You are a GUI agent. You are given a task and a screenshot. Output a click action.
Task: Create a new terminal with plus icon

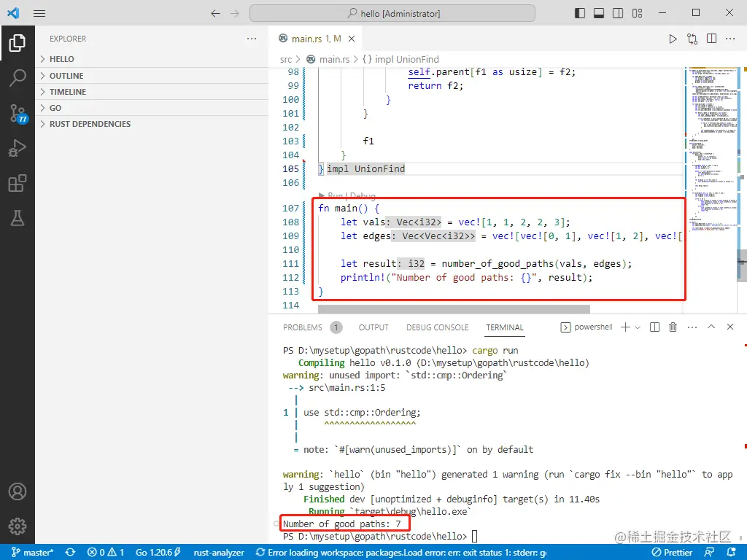[625, 327]
